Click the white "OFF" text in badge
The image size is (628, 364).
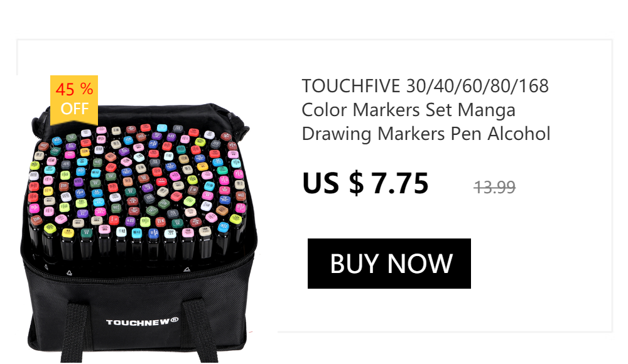tap(75, 109)
